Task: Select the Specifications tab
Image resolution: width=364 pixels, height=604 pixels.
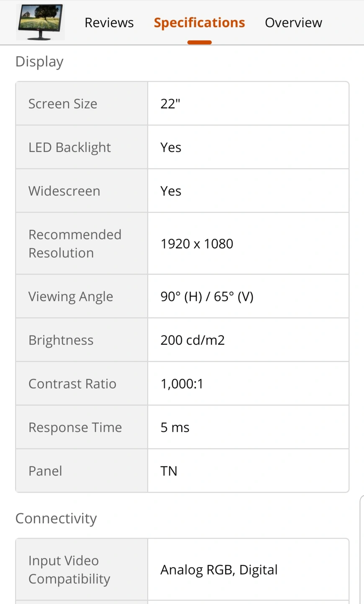Action: (199, 23)
